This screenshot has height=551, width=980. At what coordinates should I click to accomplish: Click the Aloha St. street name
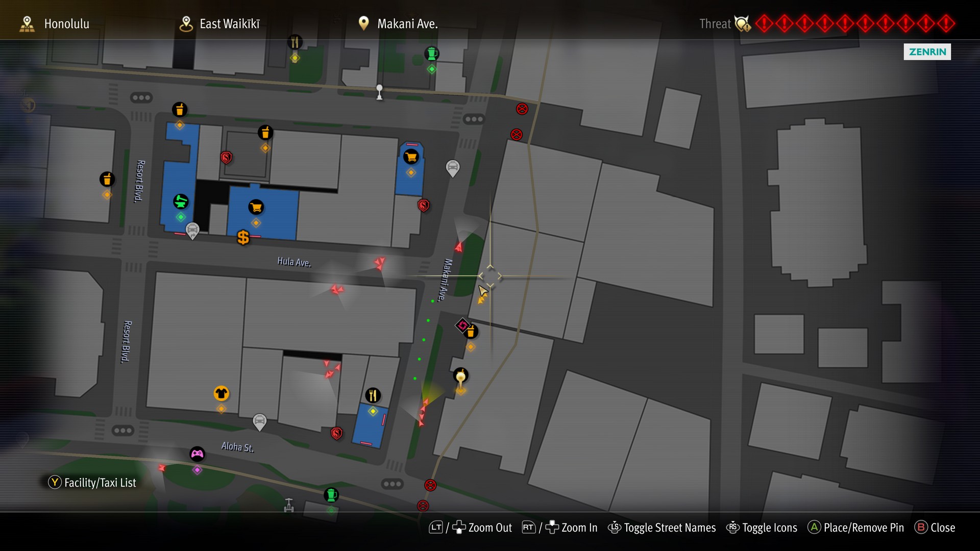[237, 447]
